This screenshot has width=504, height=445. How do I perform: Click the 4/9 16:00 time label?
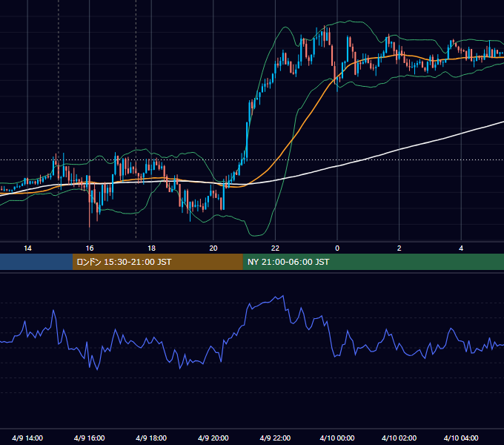[90, 438]
